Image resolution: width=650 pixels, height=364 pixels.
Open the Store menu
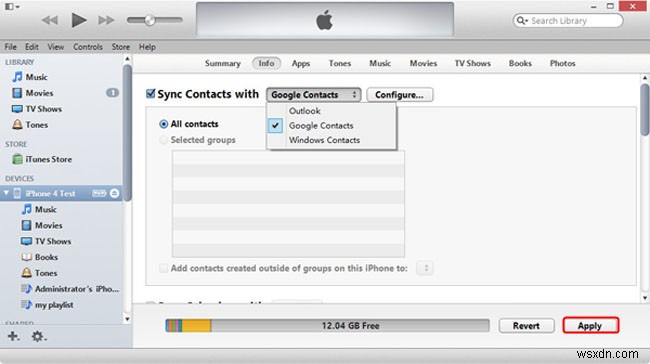pyautogui.click(x=120, y=47)
